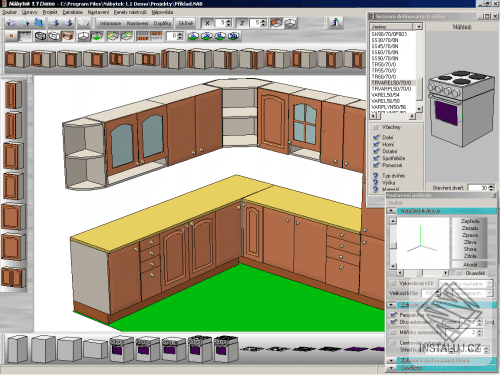
Task: Click the ruler corner icon in second toolbar
Action: (x=24, y=36)
